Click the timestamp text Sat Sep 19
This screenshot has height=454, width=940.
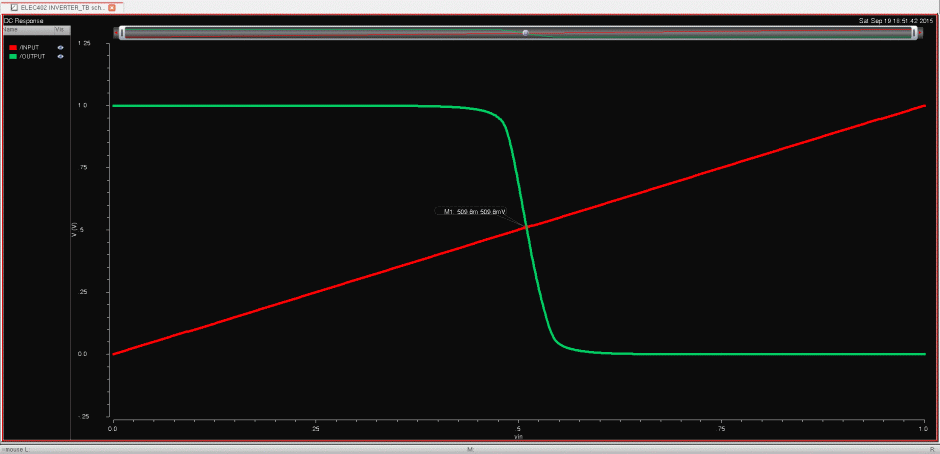897,20
